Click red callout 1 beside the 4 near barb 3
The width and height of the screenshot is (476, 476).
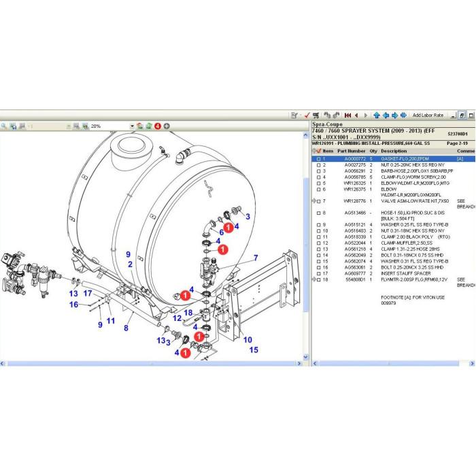(228, 227)
